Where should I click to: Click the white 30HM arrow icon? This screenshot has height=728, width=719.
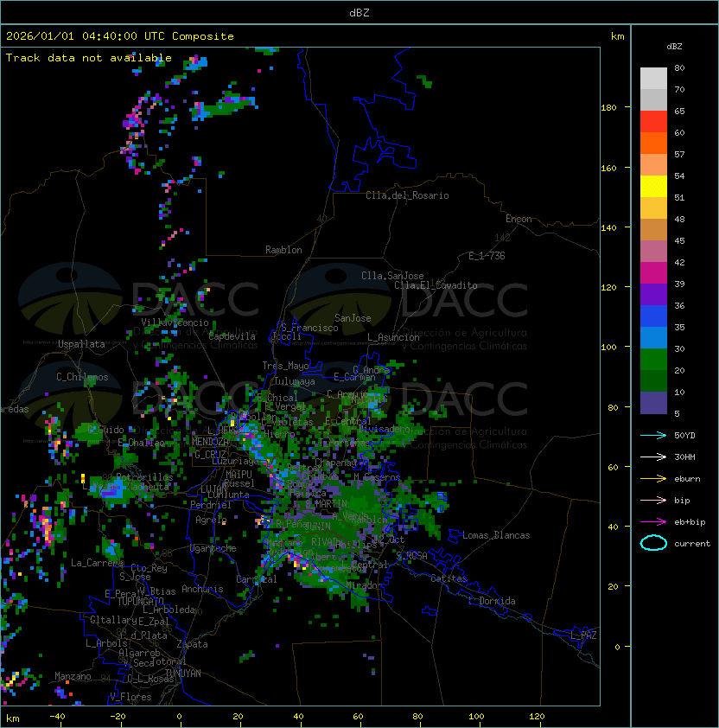pyautogui.click(x=653, y=457)
